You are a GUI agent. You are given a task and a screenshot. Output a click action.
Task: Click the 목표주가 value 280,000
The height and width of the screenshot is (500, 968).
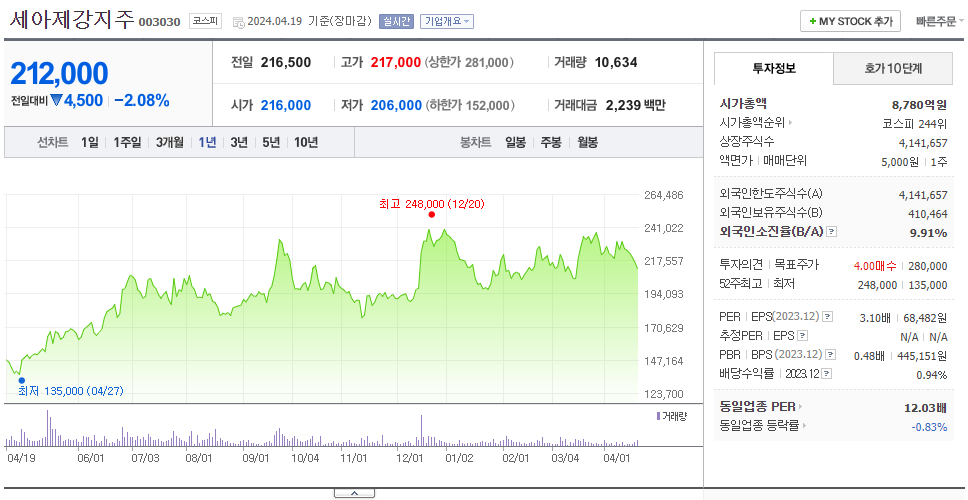pyautogui.click(x=927, y=266)
